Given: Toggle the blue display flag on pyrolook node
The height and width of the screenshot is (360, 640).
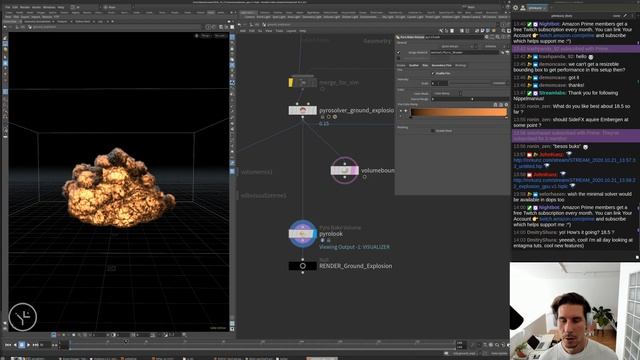Looking at the screenshot, I should (314, 234).
